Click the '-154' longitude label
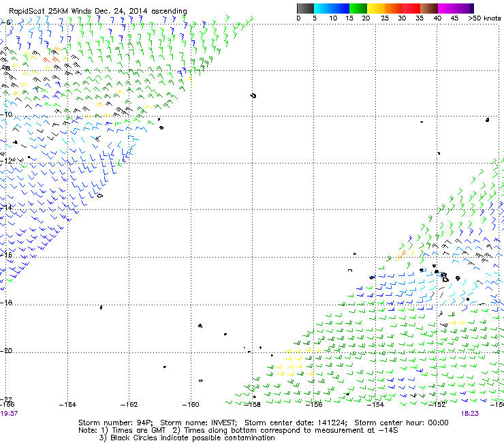Screen dimensions: 504x443 pyautogui.click(x=375, y=405)
